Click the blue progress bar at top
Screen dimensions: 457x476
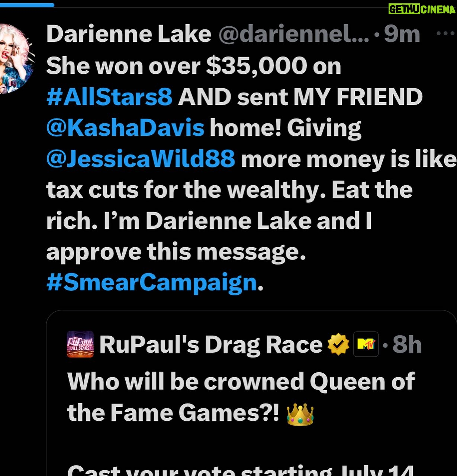point(27,5)
